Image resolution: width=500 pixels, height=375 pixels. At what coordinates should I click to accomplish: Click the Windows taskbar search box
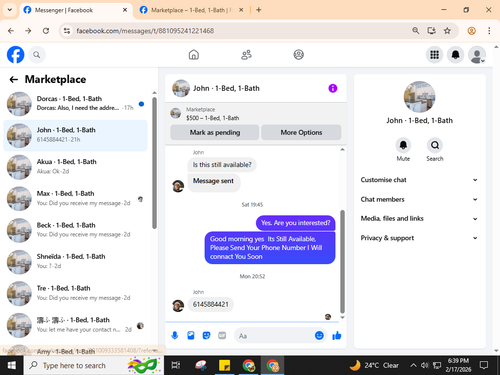(94, 365)
